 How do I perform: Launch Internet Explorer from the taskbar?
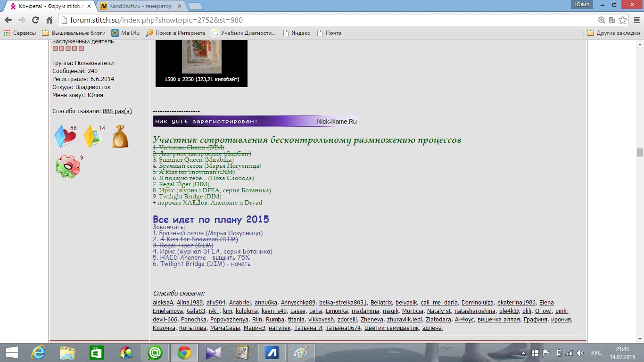(38, 353)
